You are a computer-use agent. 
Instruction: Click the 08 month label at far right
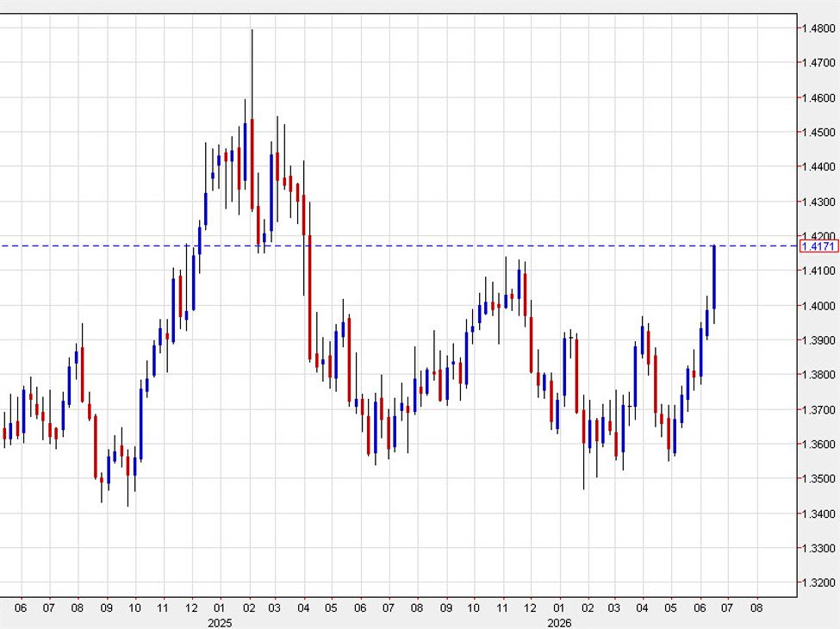point(756,608)
